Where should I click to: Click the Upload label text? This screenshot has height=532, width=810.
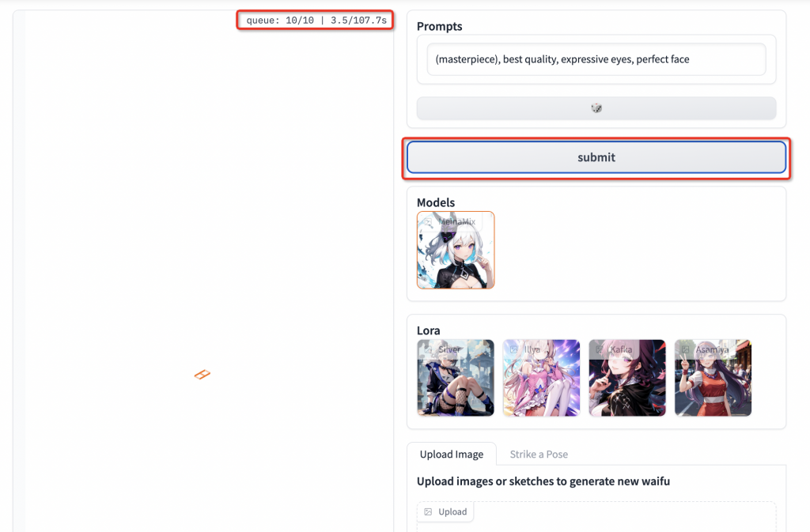[452, 512]
